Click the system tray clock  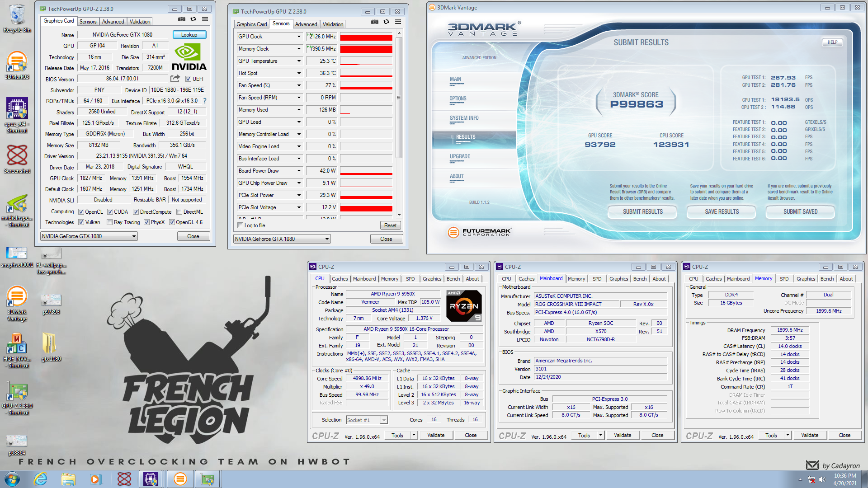[x=844, y=479]
